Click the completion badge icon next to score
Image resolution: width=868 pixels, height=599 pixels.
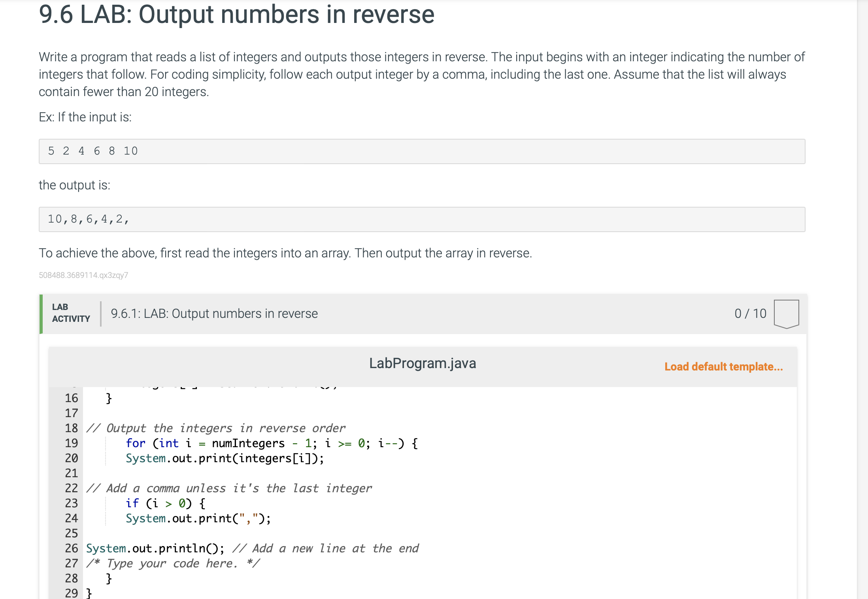tap(786, 314)
